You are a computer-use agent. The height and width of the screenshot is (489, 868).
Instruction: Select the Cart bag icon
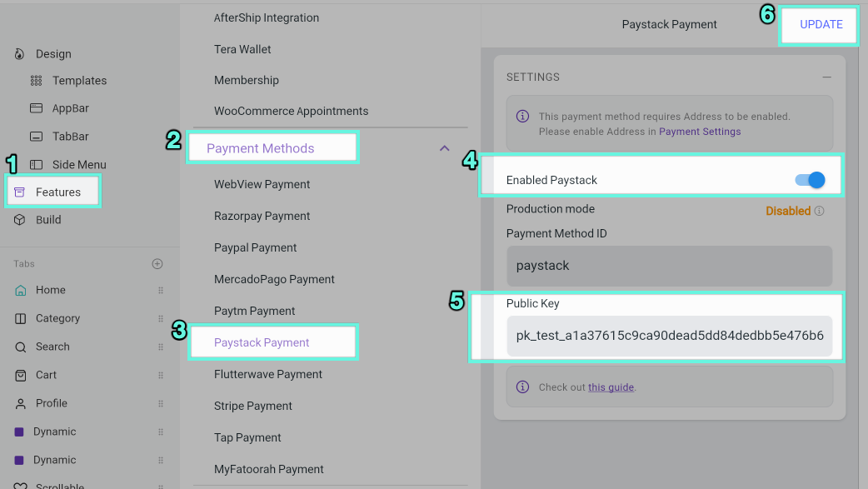tap(21, 375)
